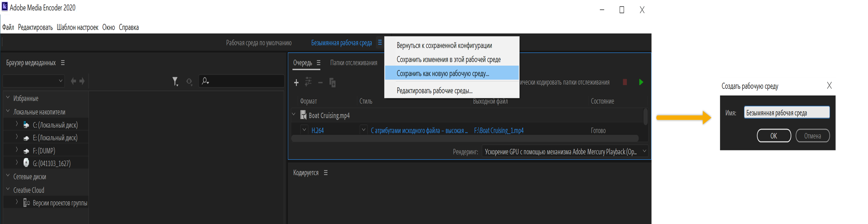Click the Remove minus icon in Queue
This screenshot has width=868, height=224.
320,83
